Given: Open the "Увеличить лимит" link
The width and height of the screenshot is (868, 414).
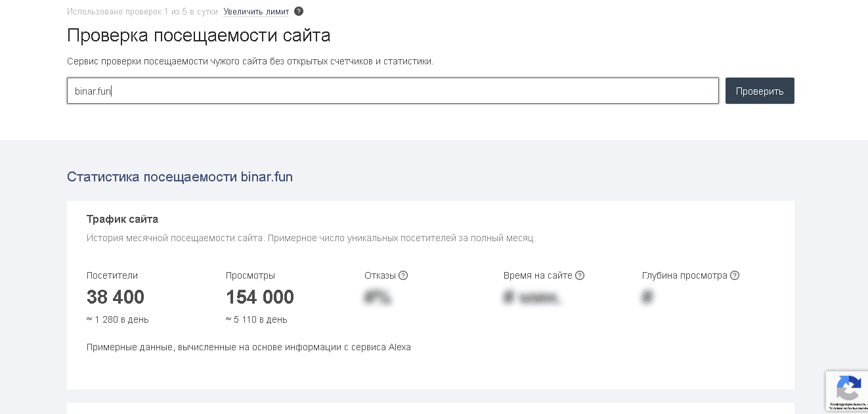Looking at the screenshot, I should coord(256,11).
